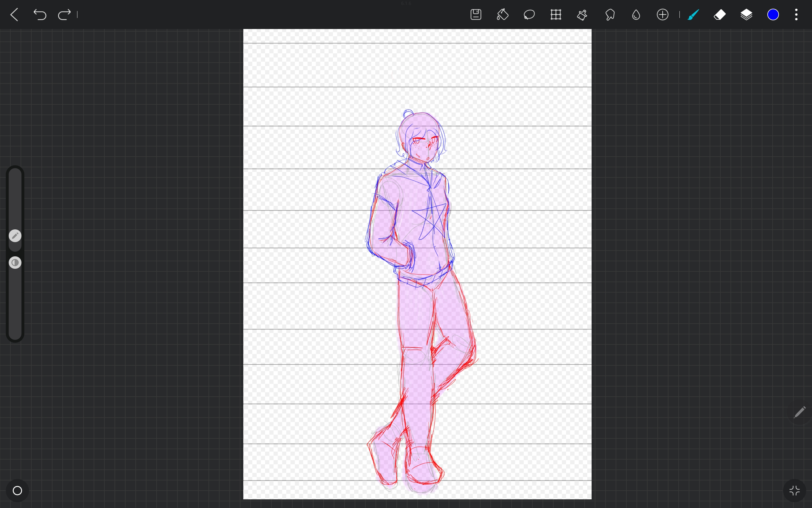Viewport: 812px width, 508px height.
Task: Choose the lasso selection tool
Action: click(529, 15)
